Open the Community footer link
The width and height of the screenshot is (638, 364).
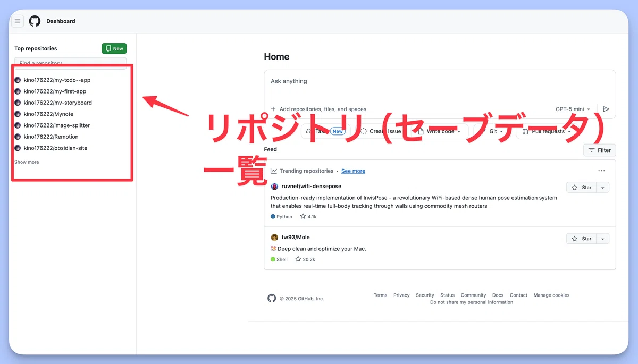pos(473,295)
